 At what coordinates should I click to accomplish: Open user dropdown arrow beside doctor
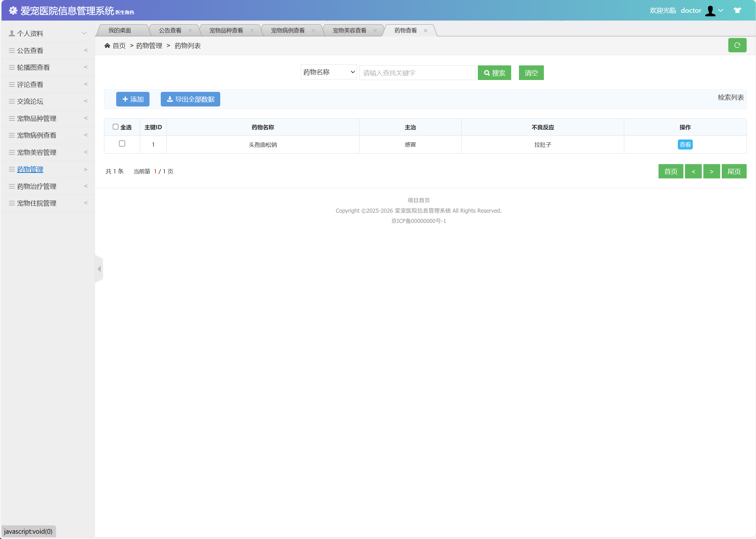pos(720,11)
